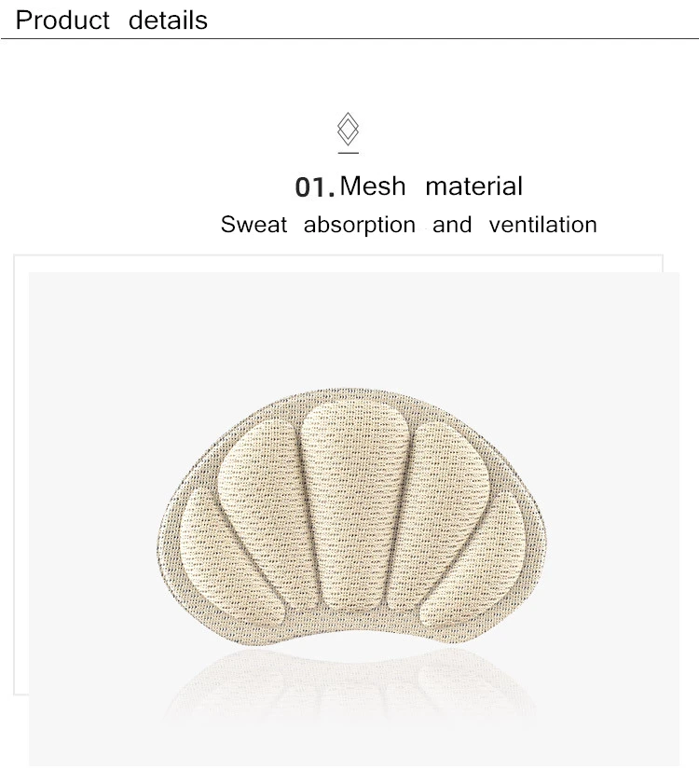This screenshot has height=784, width=699.
Task: Select the bold "01." number label
Action: [314, 187]
